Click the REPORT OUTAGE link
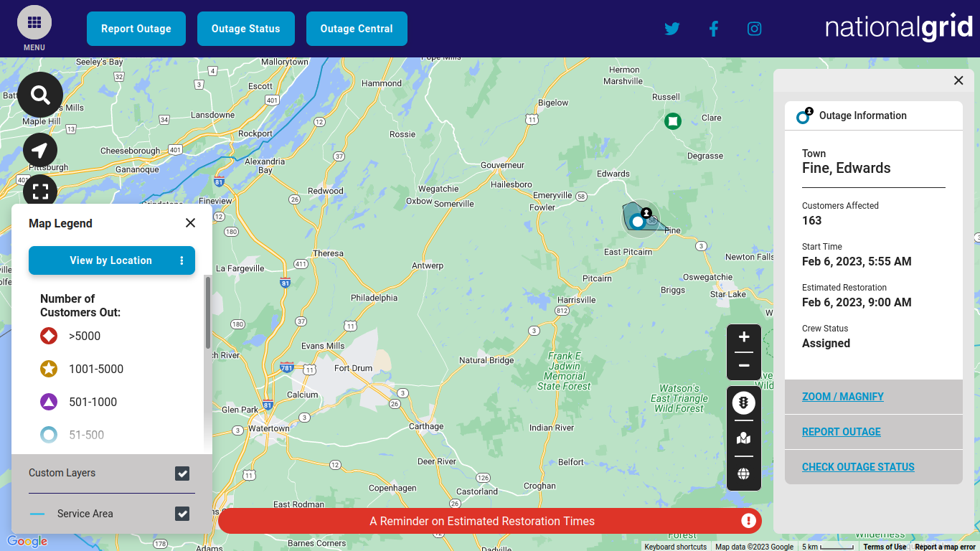Viewport: 980px width, 551px height. coord(842,432)
